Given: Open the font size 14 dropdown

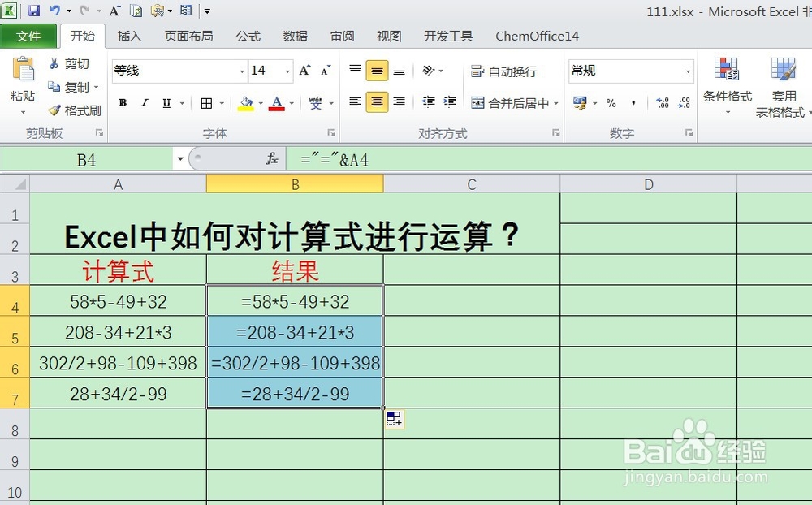Looking at the screenshot, I should [x=287, y=71].
